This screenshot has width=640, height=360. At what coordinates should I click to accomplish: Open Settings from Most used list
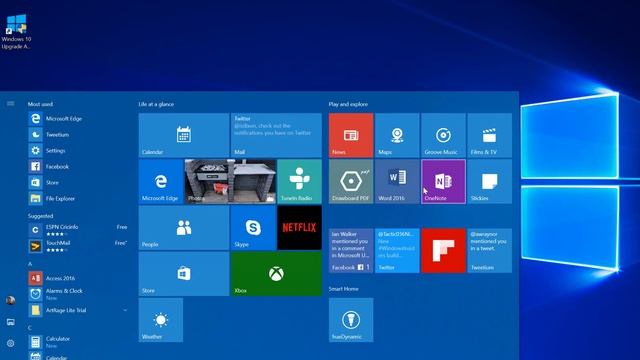[78, 150]
